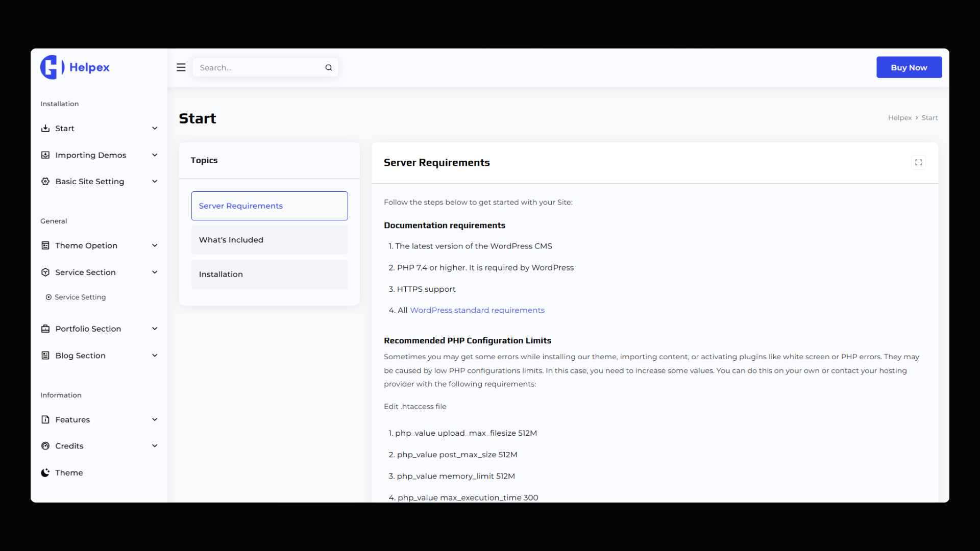
Task: Toggle dark mode via Theme moon icon
Action: [45, 472]
